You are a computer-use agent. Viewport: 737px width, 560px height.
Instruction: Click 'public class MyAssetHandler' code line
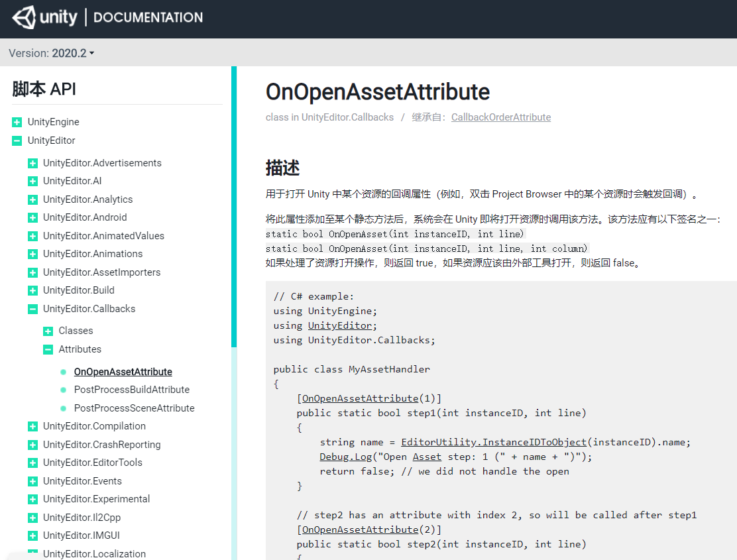click(351, 369)
